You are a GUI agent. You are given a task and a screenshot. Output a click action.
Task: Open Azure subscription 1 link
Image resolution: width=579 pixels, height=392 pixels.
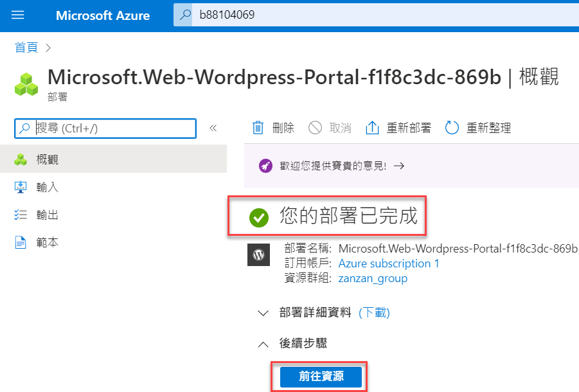pyautogui.click(x=389, y=263)
